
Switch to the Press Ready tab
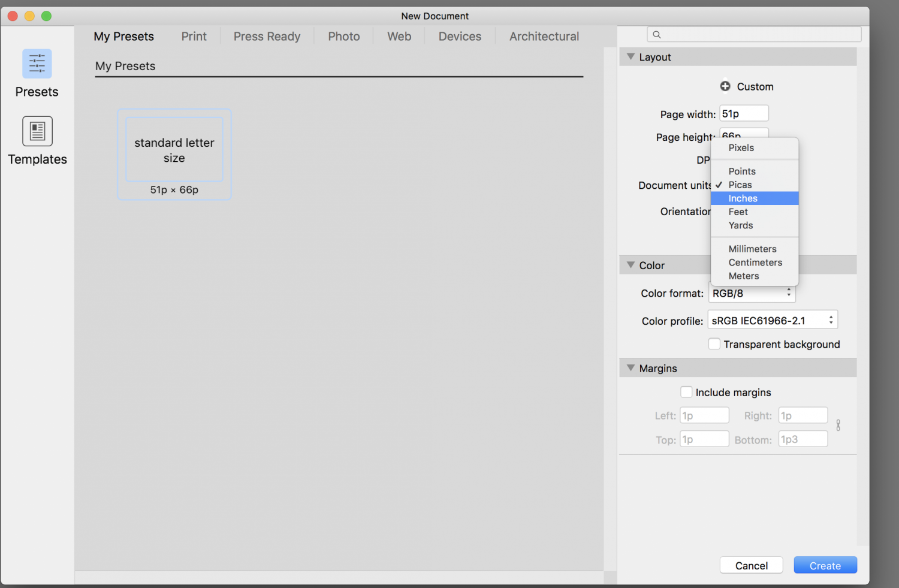point(267,37)
